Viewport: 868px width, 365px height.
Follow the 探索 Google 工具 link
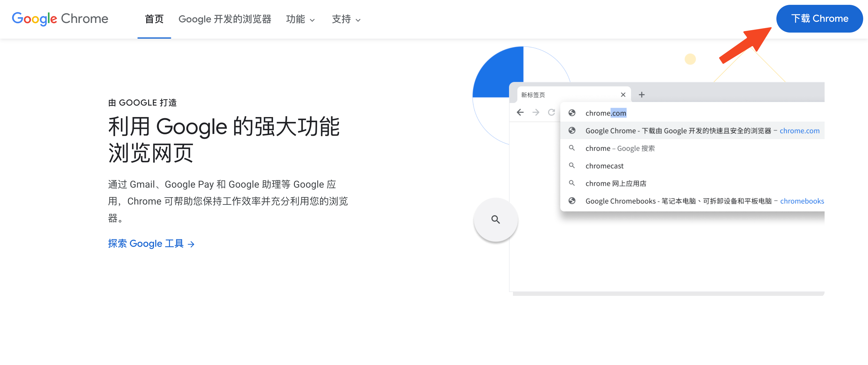[151, 243]
